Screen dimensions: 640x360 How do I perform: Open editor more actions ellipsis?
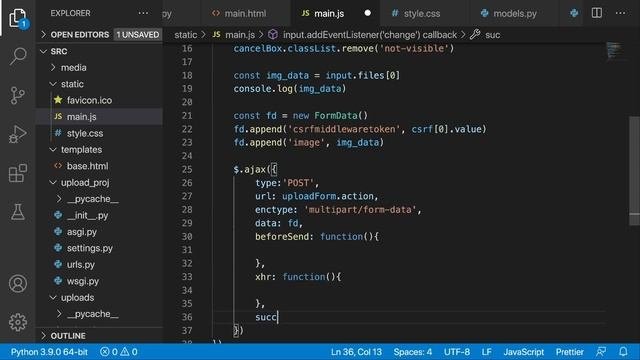coord(620,13)
